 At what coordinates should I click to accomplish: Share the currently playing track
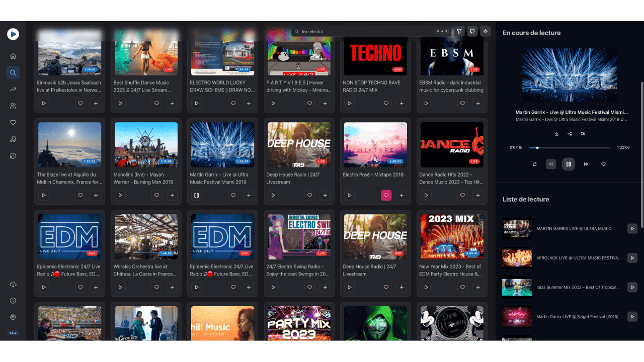click(x=570, y=134)
